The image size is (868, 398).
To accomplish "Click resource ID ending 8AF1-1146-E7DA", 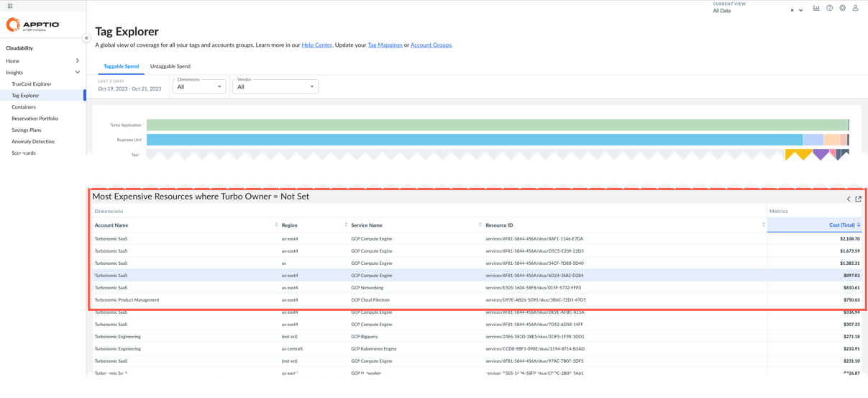I will 534,238.
